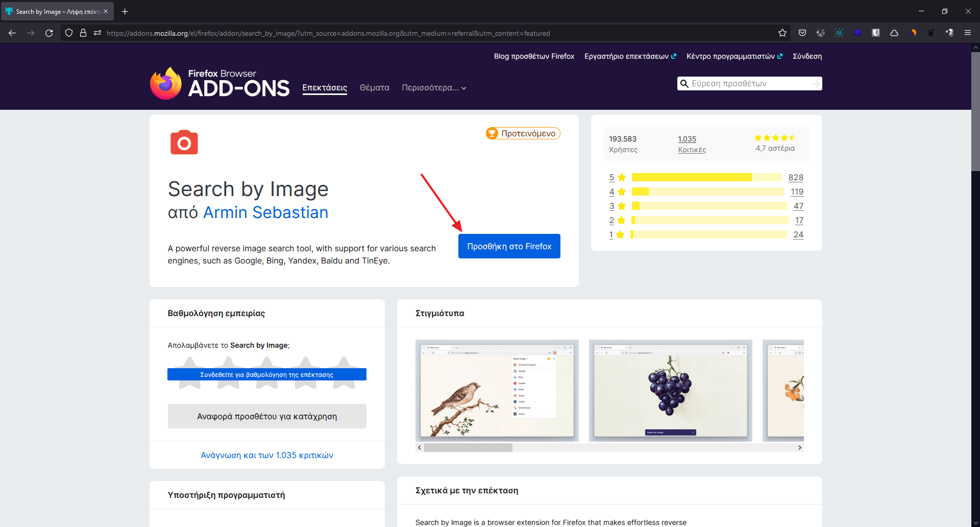The image size is (980, 527).
Task: Open a new tab with plus icon
Action: tap(125, 11)
